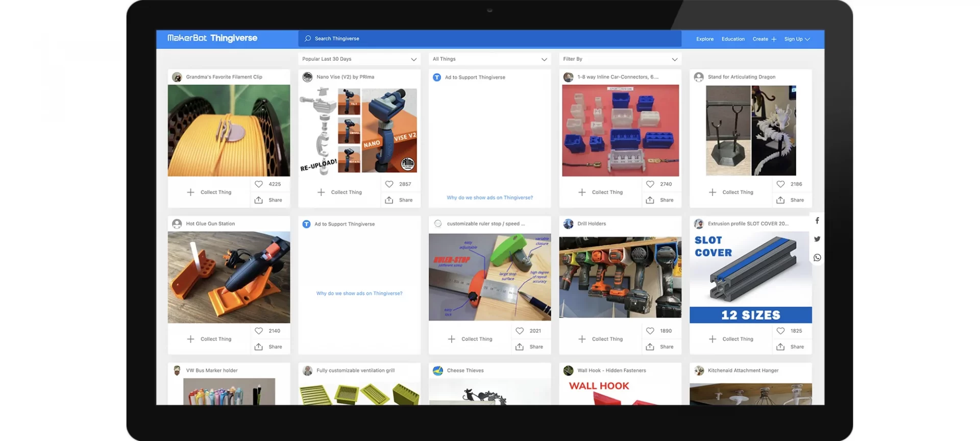Open the Cheese Thieves title
The width and height of the screenshot is (980, 441).
(x=465, y=371)
